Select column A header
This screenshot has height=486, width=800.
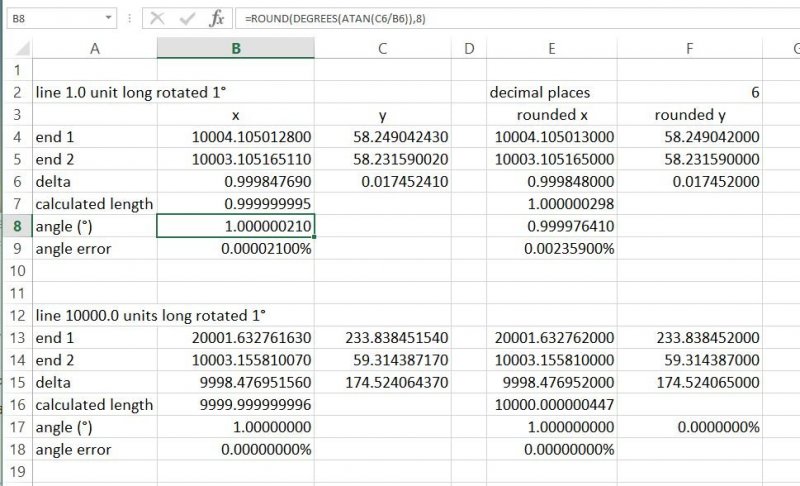click(95, 48)
